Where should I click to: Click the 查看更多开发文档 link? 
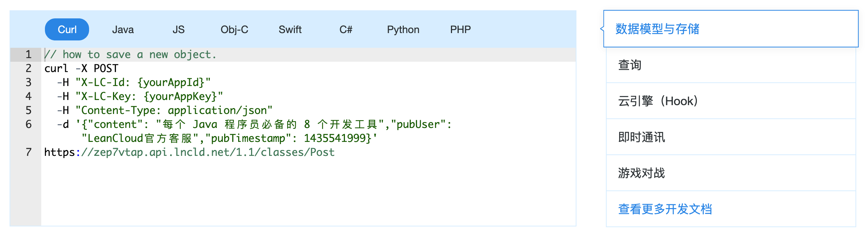click(665, 209)
